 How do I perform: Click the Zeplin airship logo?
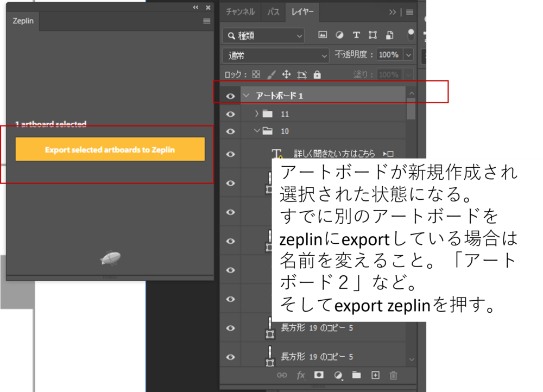click(110, 258)
